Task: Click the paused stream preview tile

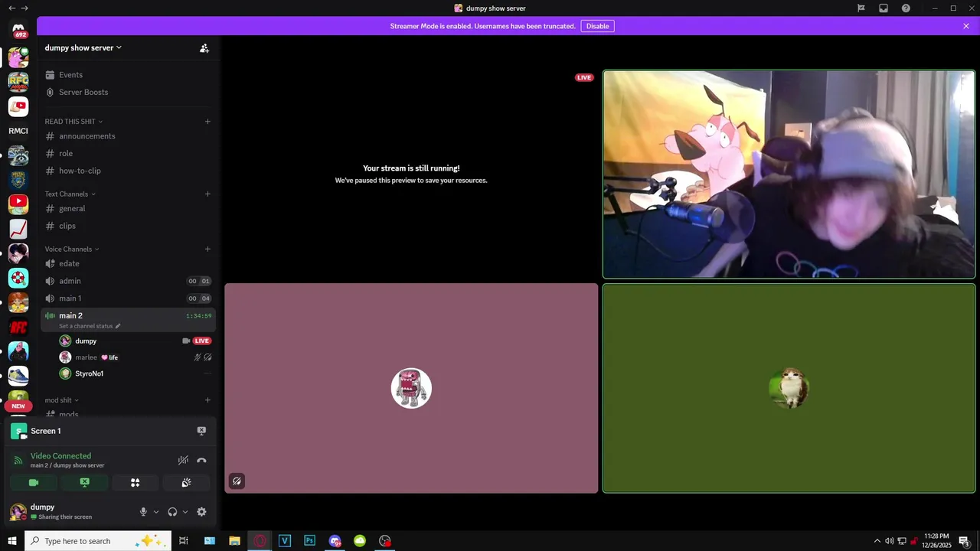Action: click(x=411, y=174)
